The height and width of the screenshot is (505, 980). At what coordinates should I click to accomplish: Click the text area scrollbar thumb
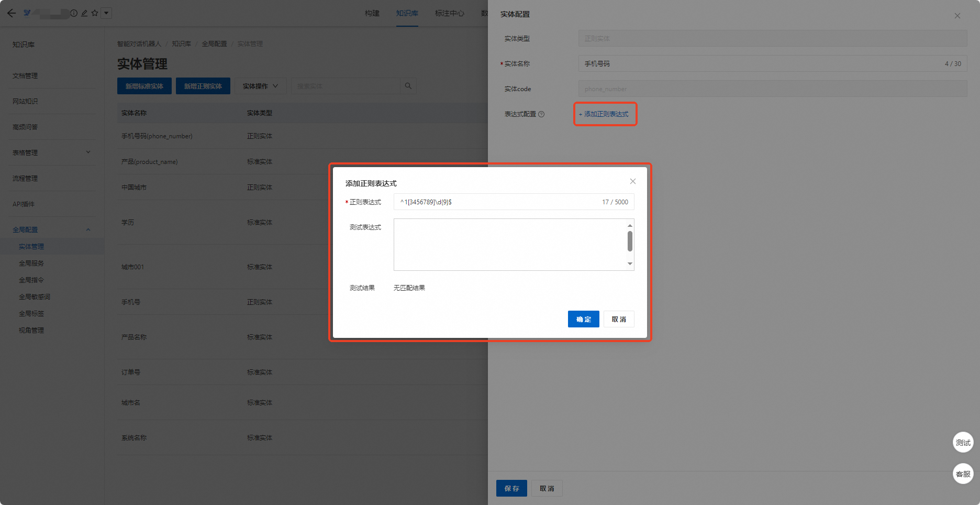pyautogui.click(x=630, y=241)
